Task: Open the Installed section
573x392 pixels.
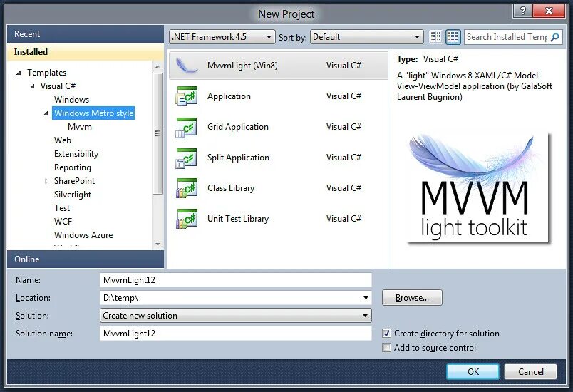Action: (85, 52)
